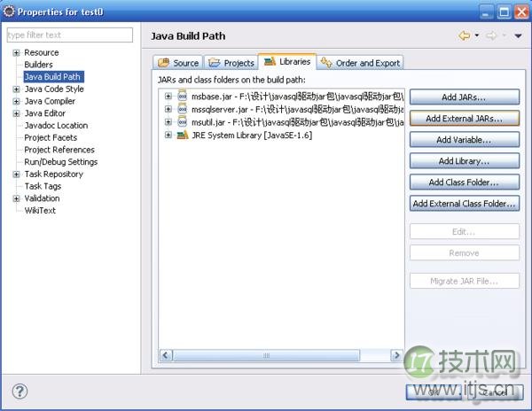The image size is (532, 411).
Task: Click the back navigation arrow icon
Action: 464,35
